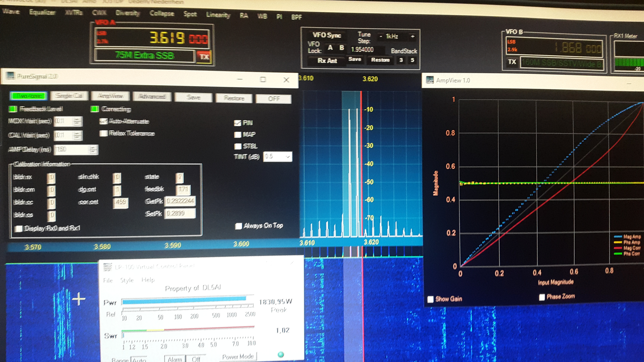Enable the Relax Tolerance checkbox
This screenshot has width=644, height=362.
click(103, 133)
